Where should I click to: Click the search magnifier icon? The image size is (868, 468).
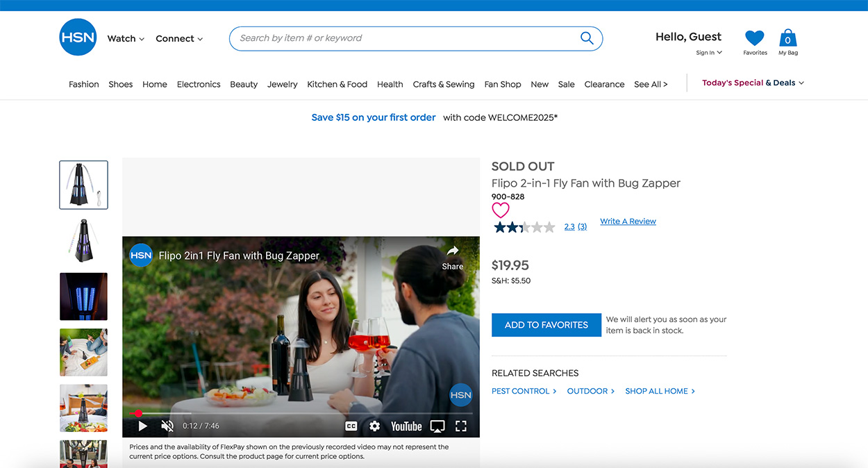pyautogui.click(x=587, y=38)
